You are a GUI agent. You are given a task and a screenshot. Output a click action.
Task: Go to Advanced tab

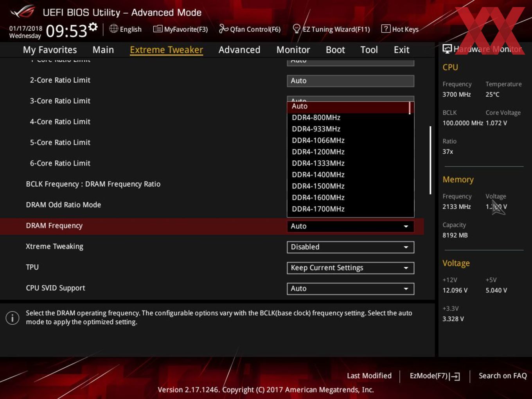click(x=239, y=50)
